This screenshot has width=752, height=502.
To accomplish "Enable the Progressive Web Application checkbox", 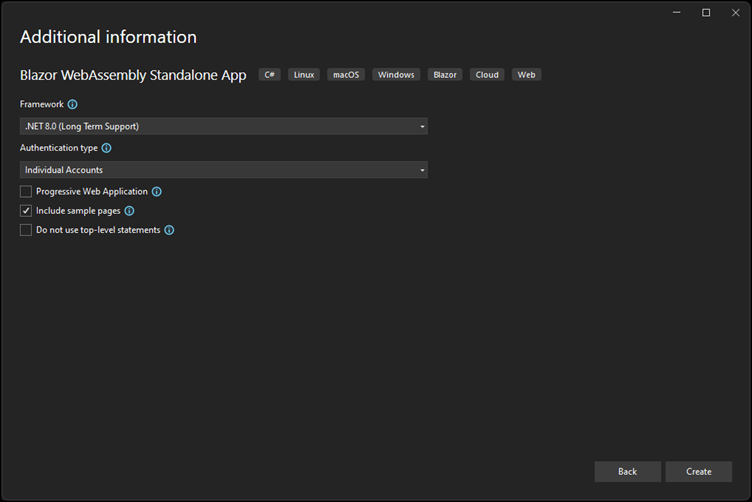I will point(26,191).
